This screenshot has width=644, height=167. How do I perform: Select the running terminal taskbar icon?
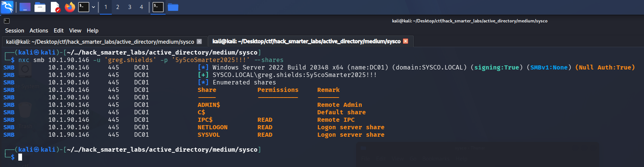pos(158,7)
